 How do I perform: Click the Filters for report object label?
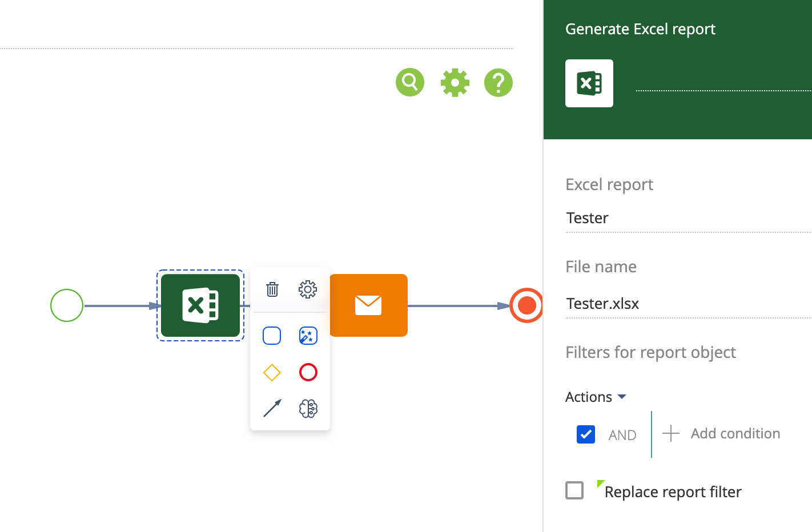coord(650,352)
